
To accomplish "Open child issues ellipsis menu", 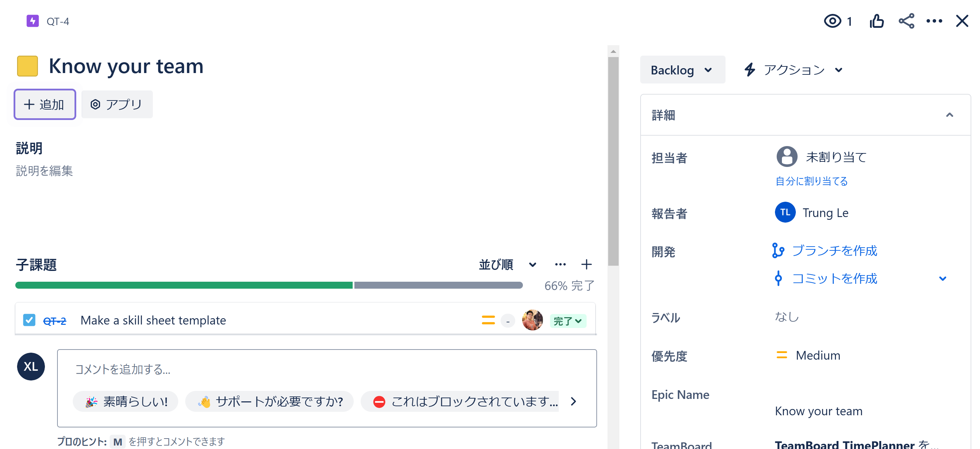I will 560,264.
